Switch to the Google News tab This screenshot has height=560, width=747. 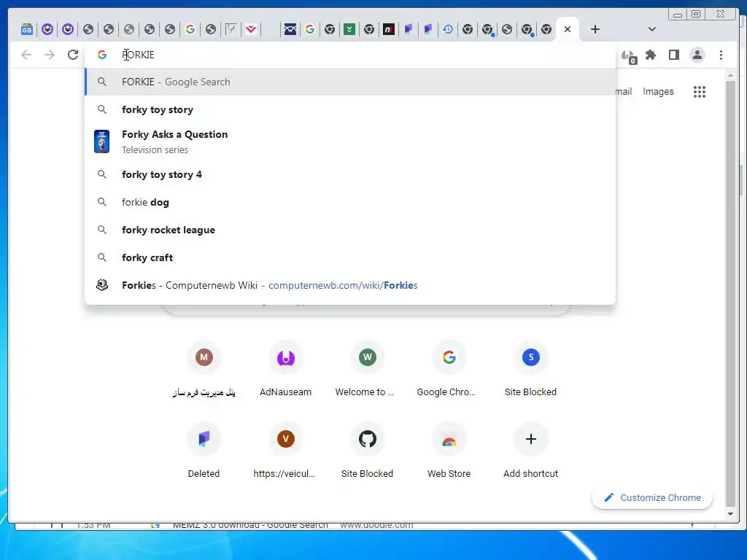coord(27,29)
